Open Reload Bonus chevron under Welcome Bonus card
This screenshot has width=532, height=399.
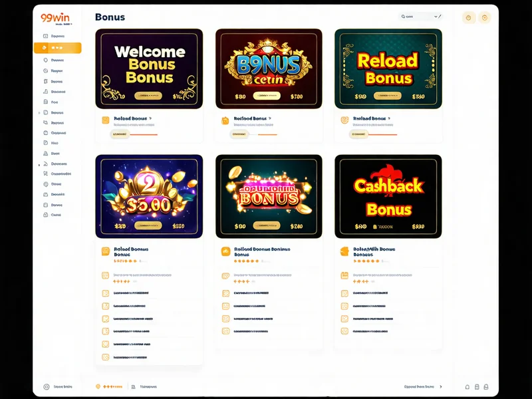click(151, 118)
